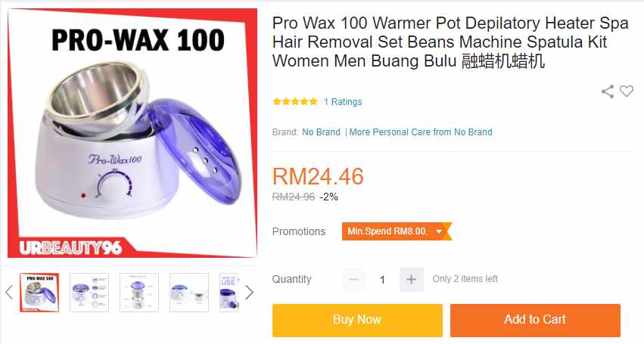Click the Add to Cart button
Viewport: 644px width, 344px height.
coord(535,321)
